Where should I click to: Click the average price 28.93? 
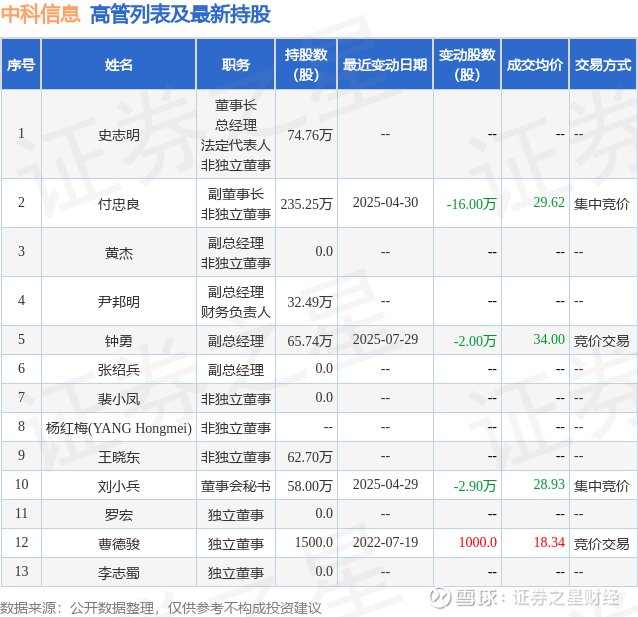pos(549,484)
